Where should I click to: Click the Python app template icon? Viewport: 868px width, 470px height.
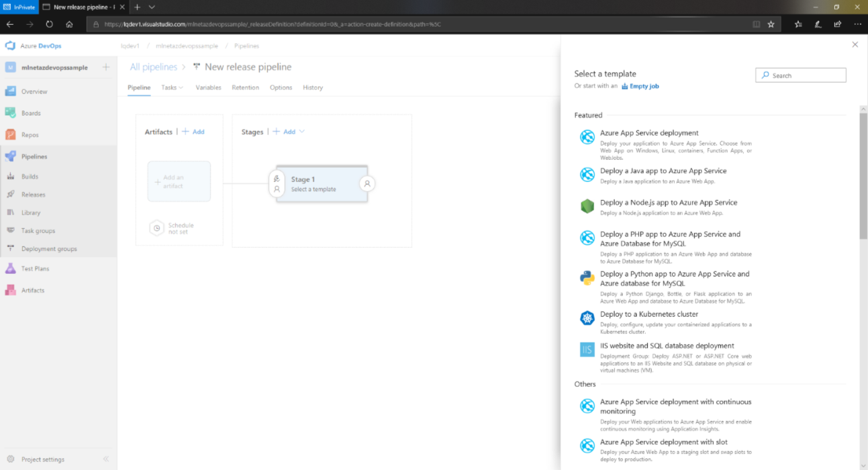coord(587,279)
